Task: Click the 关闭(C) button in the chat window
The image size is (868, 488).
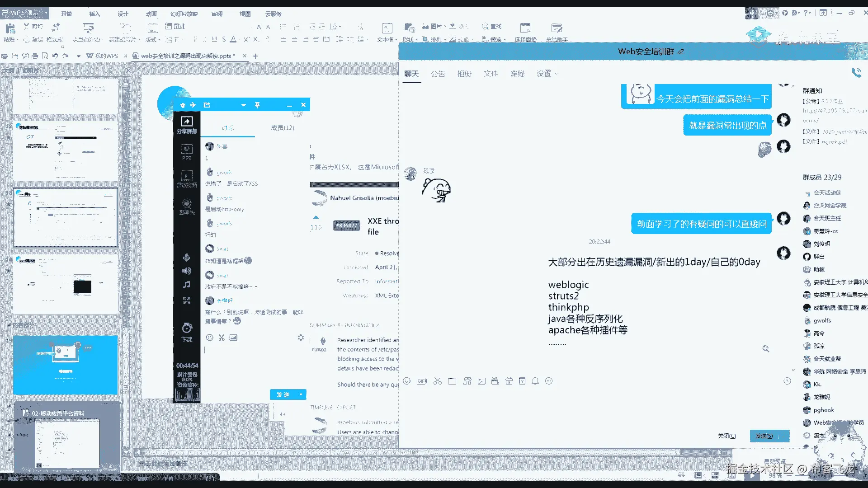Action: (726, 436)
